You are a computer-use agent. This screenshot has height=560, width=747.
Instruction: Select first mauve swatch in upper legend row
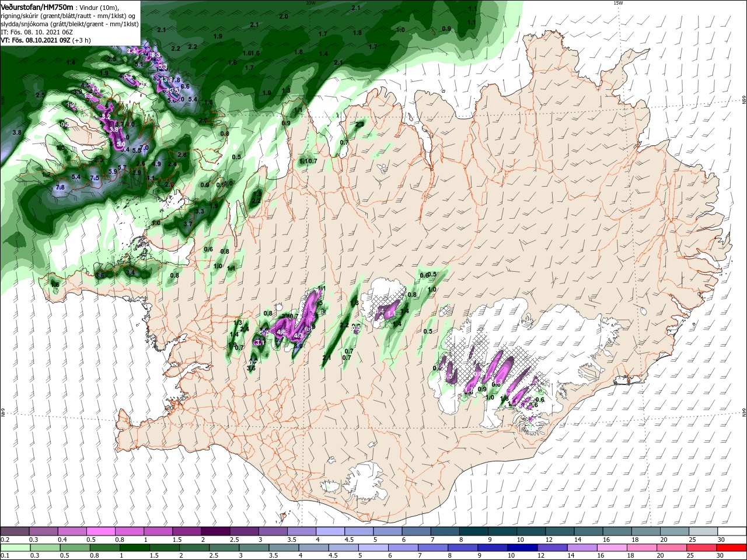pos(15,531)
